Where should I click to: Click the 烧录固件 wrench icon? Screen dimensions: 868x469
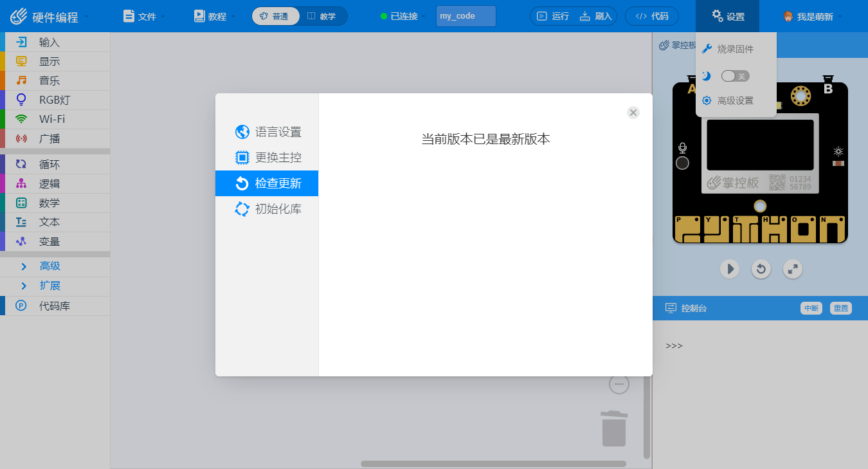pyautogui.click(x=707, y=49)
